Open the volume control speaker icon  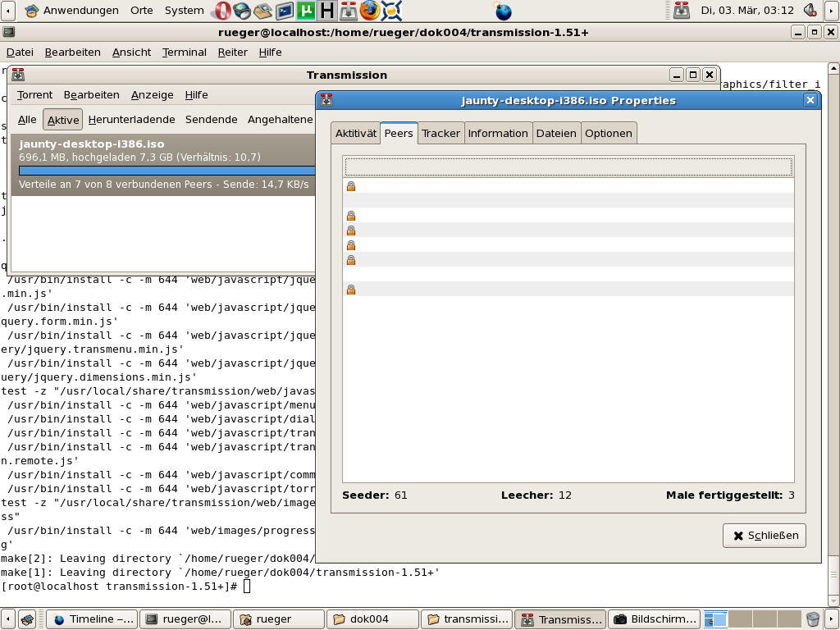(x=810, y=10)
